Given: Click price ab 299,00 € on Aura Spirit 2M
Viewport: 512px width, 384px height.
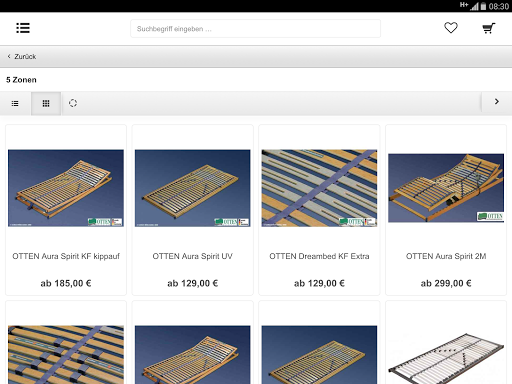Looking at the screenshot, I should point(446,283).
